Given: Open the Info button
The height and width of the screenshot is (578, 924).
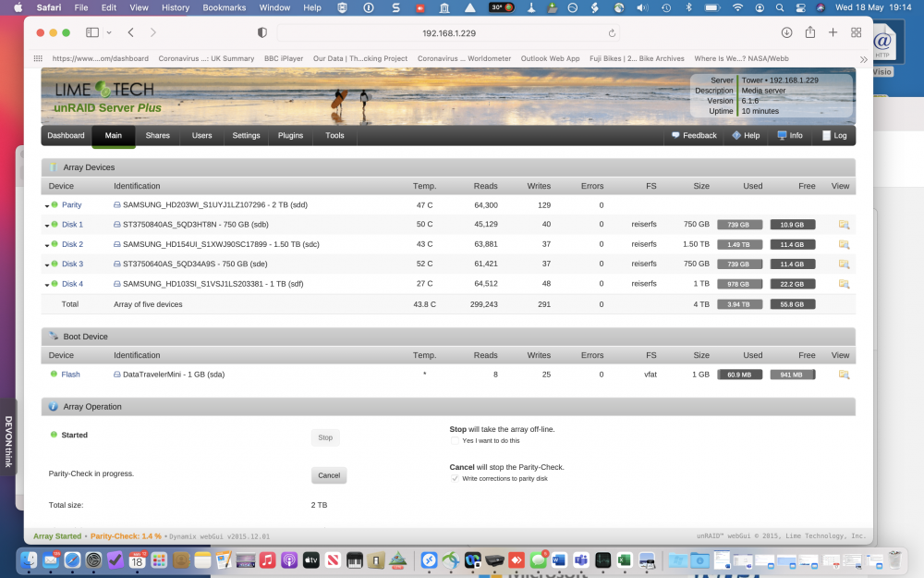Looking at the screenshot, I should tap(790, 136).
